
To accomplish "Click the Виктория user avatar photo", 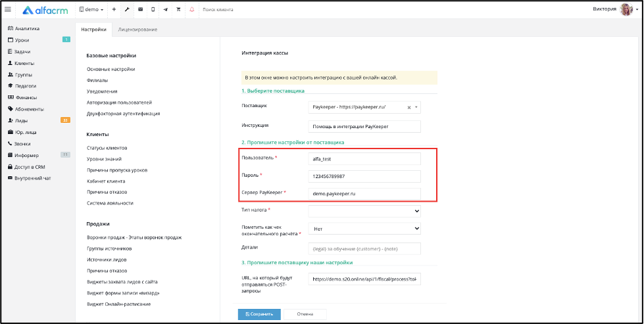I will coord(626,9).
